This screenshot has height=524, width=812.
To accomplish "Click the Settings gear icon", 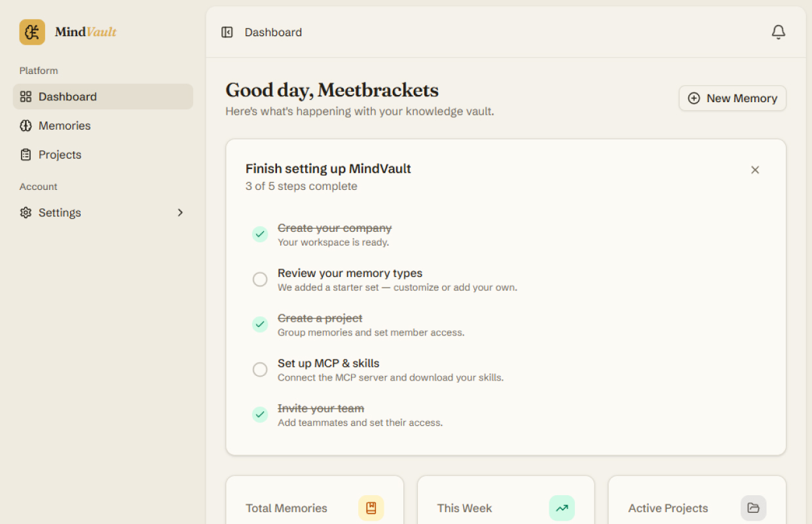I will (x=26, y=213).
